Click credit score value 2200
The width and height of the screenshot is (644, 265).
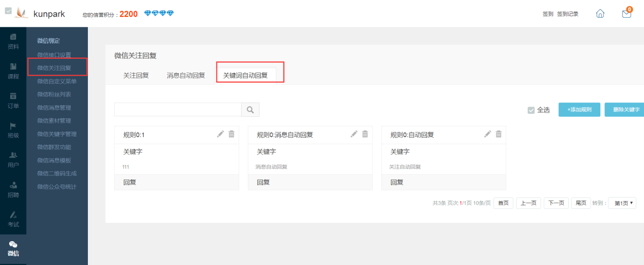(128, 14)
